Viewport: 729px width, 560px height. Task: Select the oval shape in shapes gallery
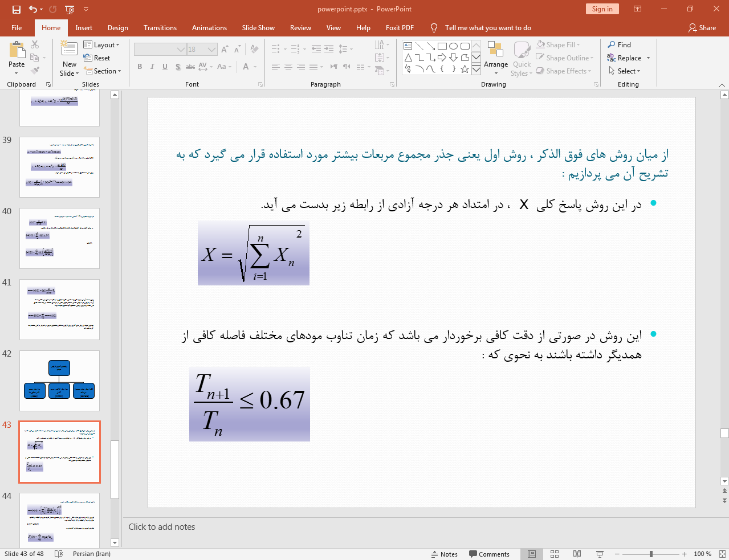coord(453,46)
